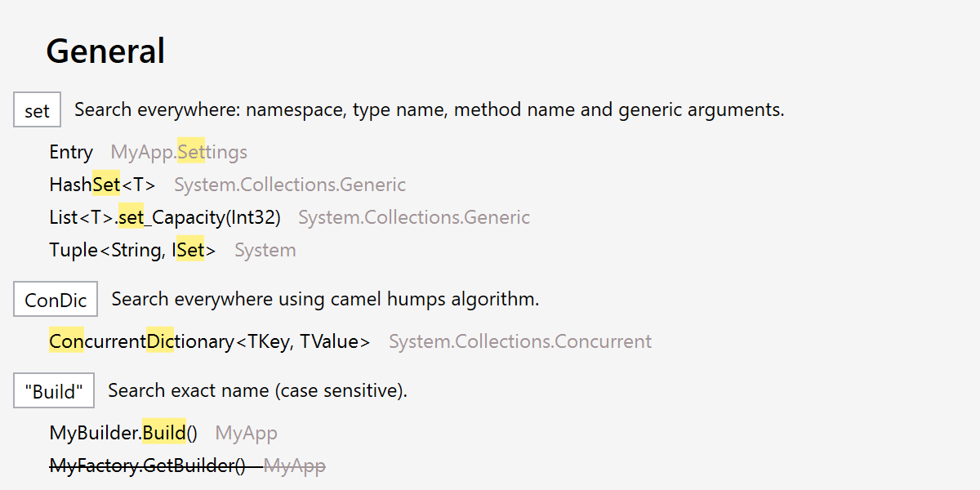Select the General heading
980x490 pixels.
pyautogui.click(x=105, y=51)
